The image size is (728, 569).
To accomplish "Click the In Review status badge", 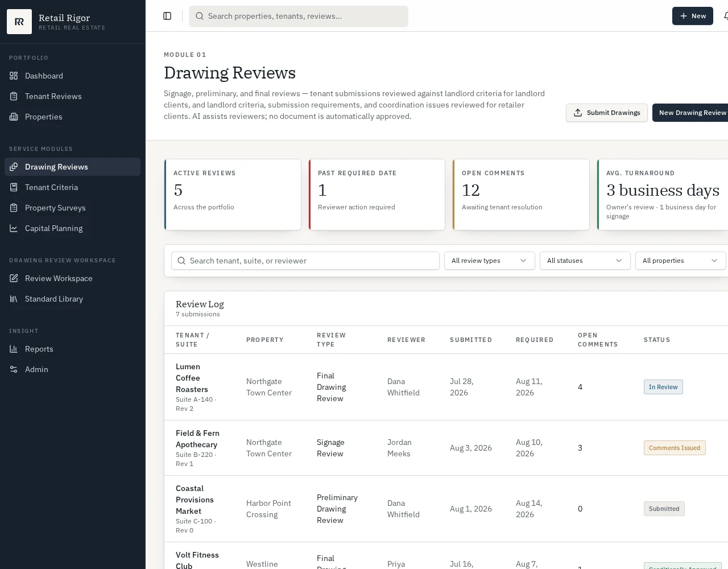I will click(x=663, y=387).
